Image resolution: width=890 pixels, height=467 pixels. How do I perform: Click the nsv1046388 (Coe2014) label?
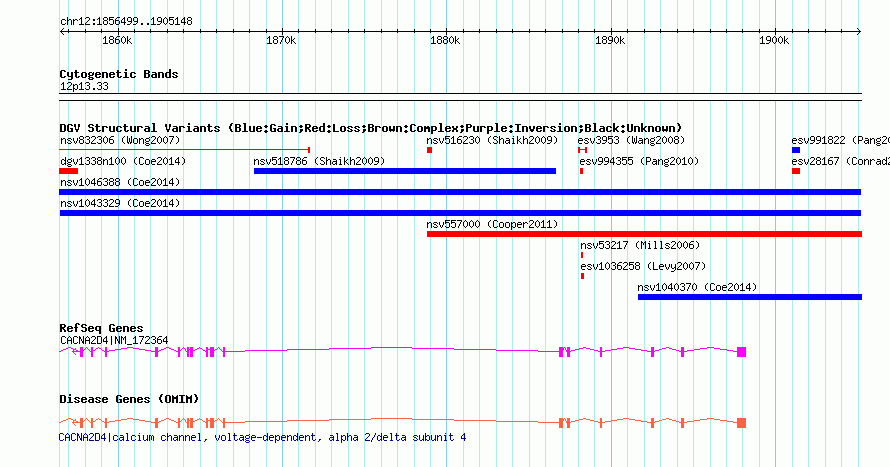click(120, 182)
